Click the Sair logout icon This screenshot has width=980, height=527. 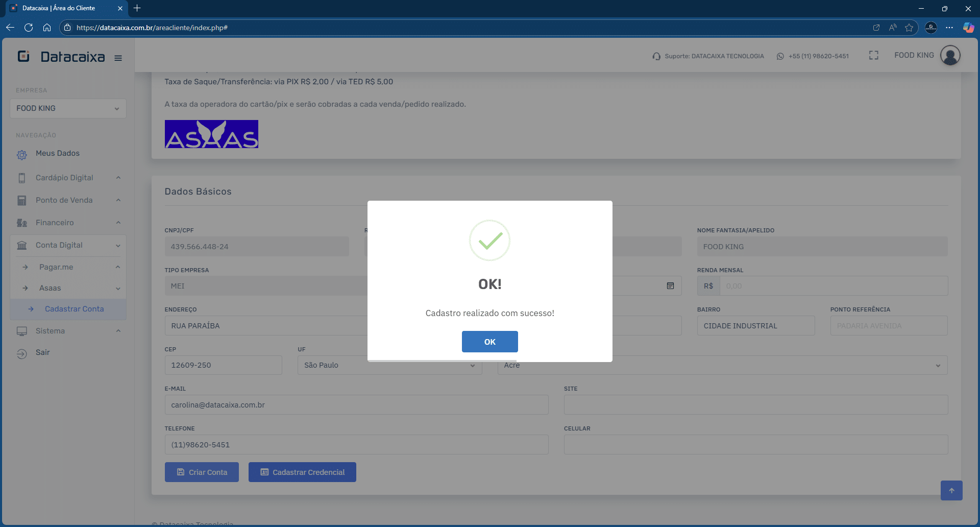point(21,352)
